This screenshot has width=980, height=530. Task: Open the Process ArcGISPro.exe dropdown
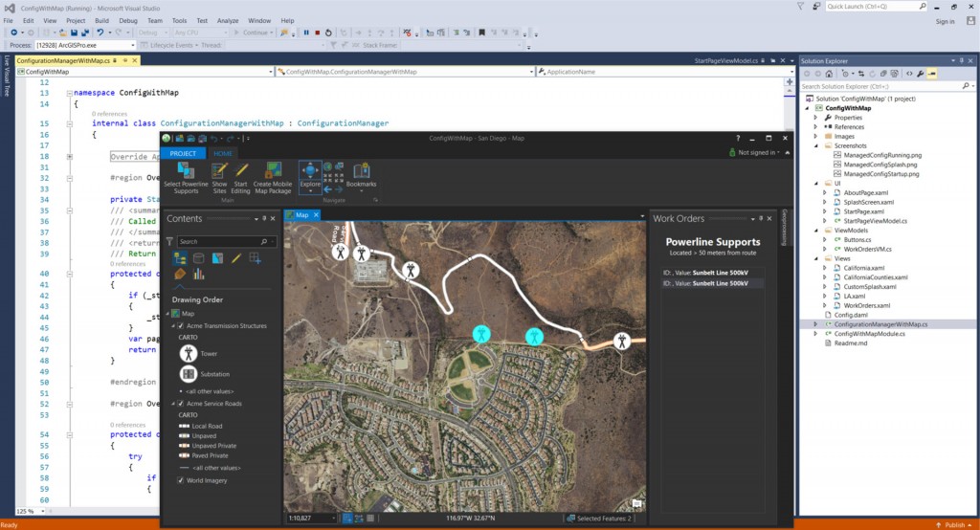click(x=132, y=45)
